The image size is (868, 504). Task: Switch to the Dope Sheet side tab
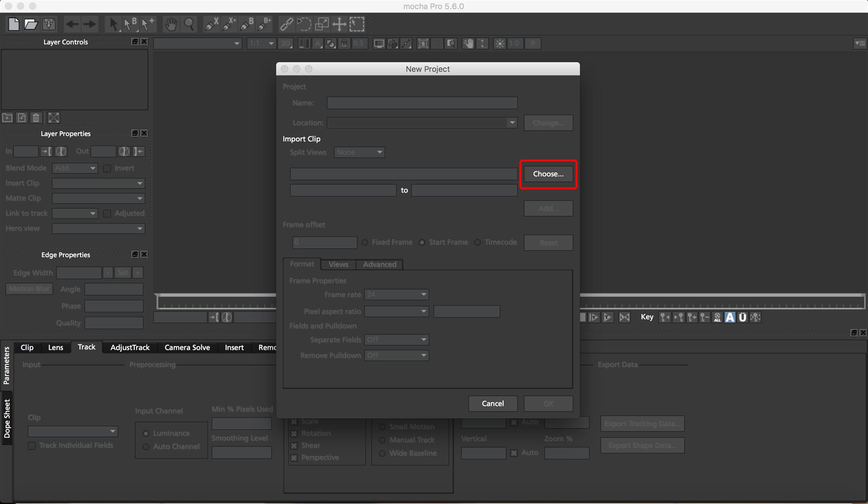[x=7, y=419]
